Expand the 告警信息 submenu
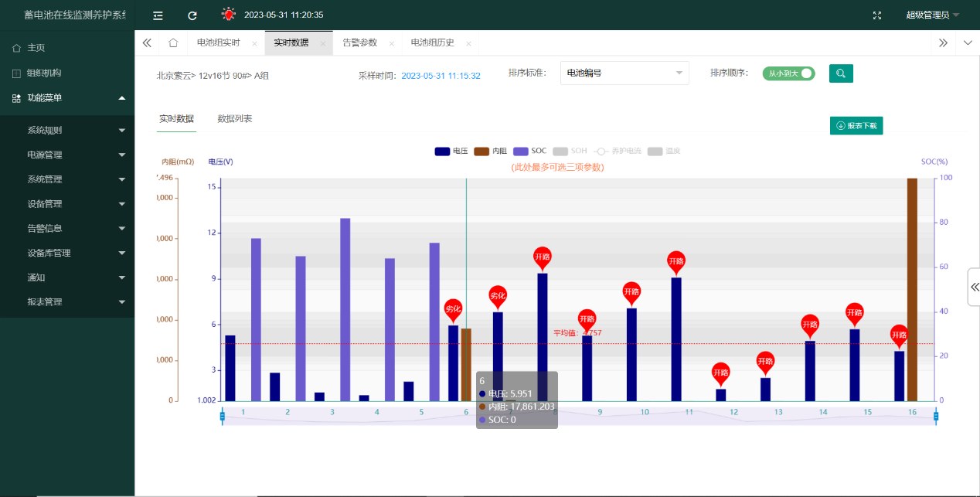The width and height of the screenshot is (980, 497). pos(67,228)
